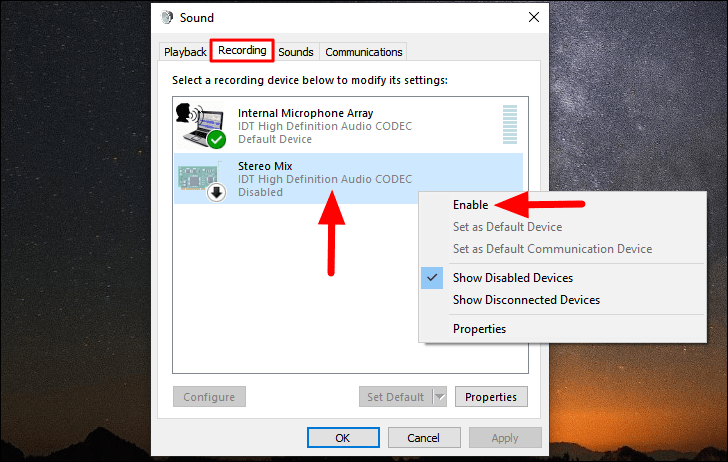Click the Cancel button
The height and width of the screenshot is (462, 728).
click(423, 438)
